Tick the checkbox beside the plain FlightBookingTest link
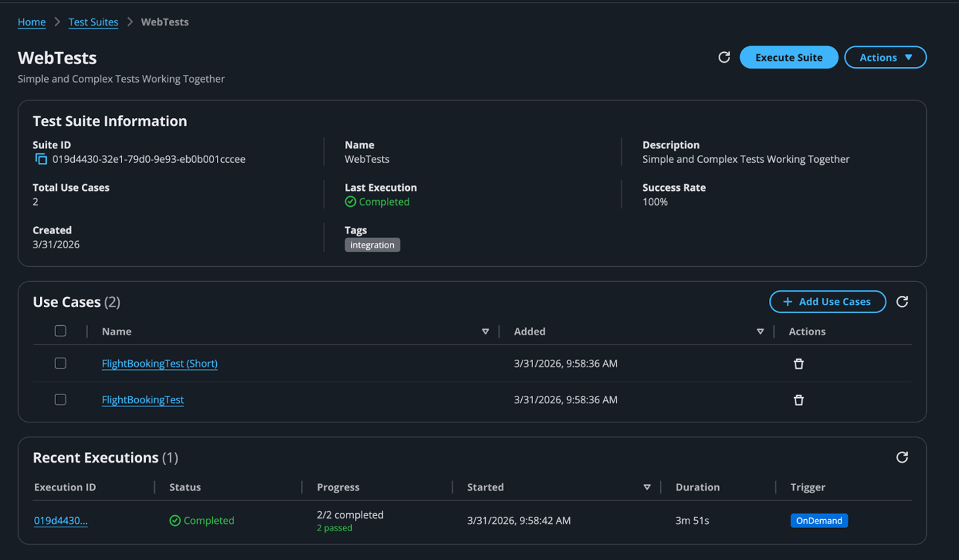The image size is (959, 560). tap(60, 399)
